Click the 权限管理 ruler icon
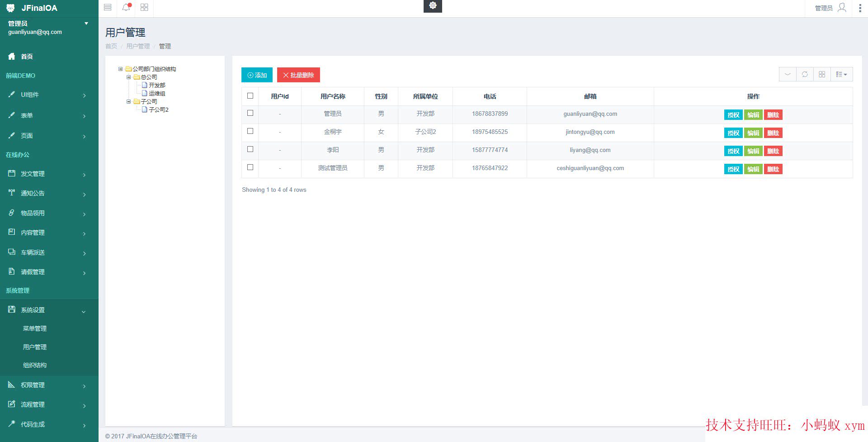This screenshot has width=868, height=442. pos(12,385)
